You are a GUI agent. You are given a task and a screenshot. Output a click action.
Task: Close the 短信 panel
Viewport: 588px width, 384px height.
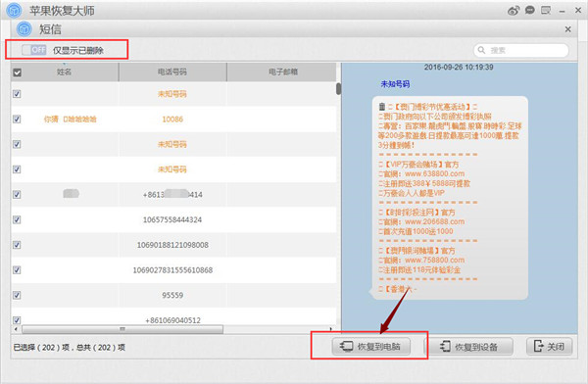pos(568,29)
